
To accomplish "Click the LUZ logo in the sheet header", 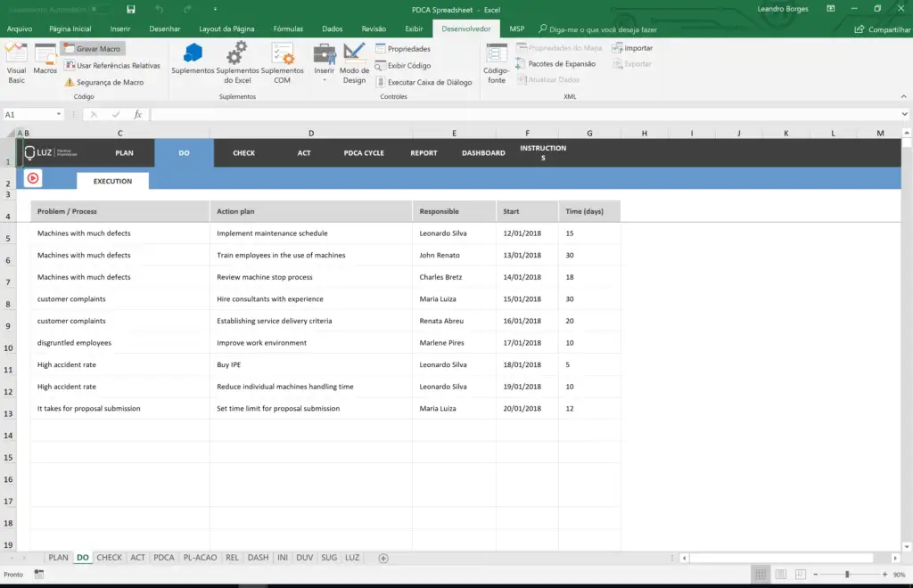I will click(51, 152).
